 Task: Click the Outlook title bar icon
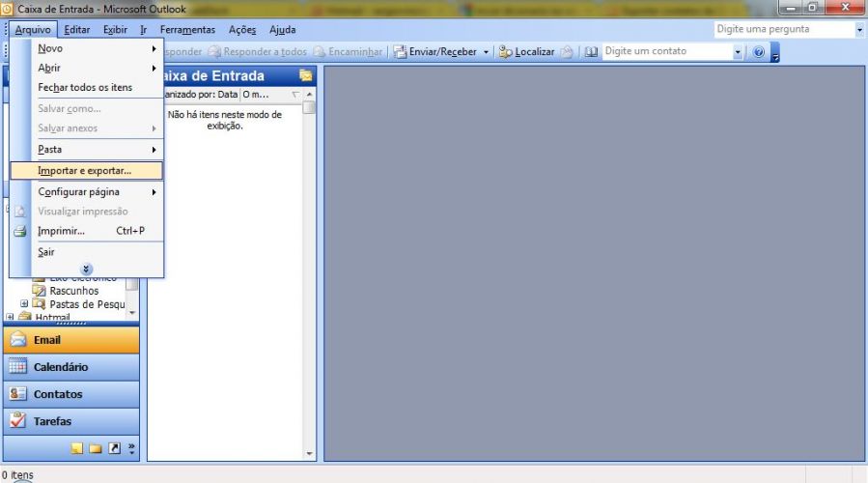point(7,9)
